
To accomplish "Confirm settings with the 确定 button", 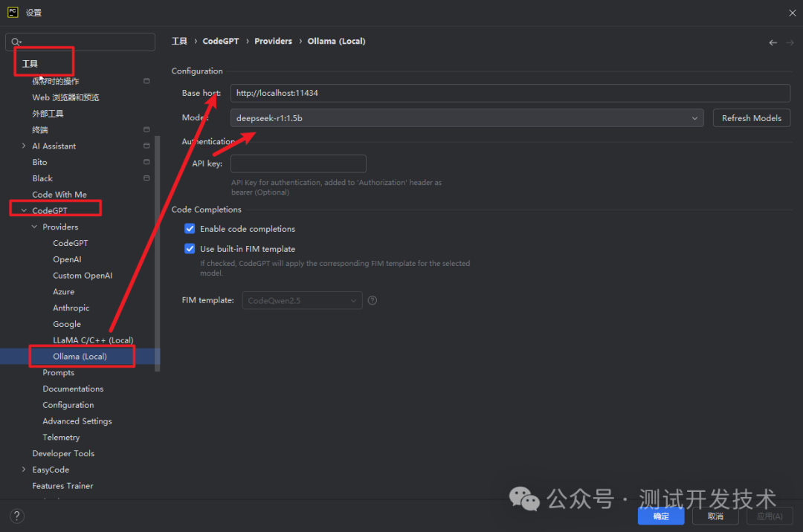I will (x=661, y=516).
